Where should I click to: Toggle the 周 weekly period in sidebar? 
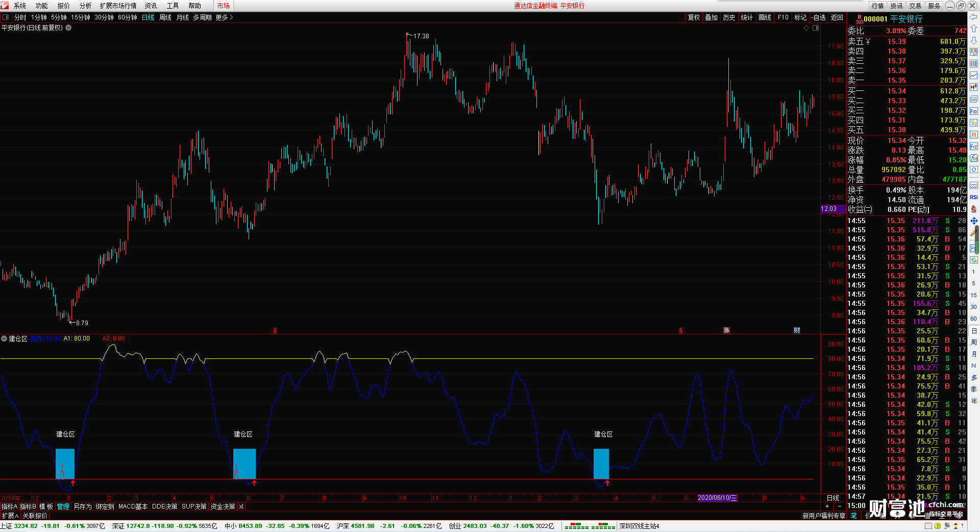pyautogui.click(x=974, y=343)
